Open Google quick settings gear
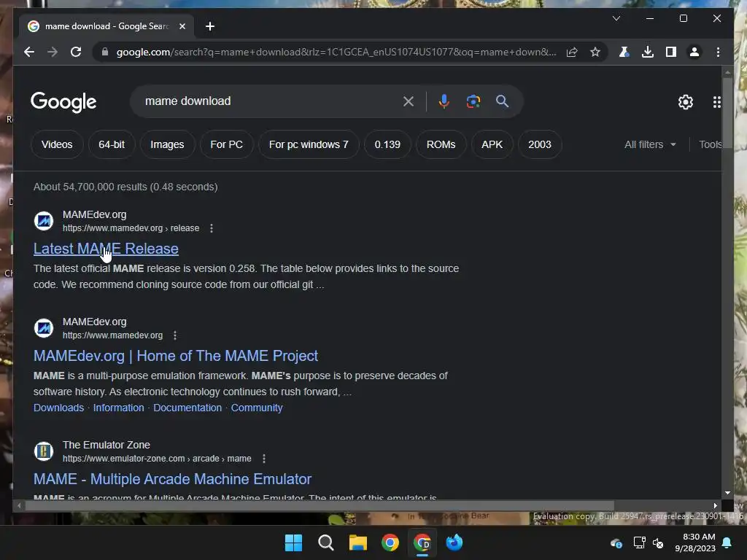 click(x=686, y=101)
